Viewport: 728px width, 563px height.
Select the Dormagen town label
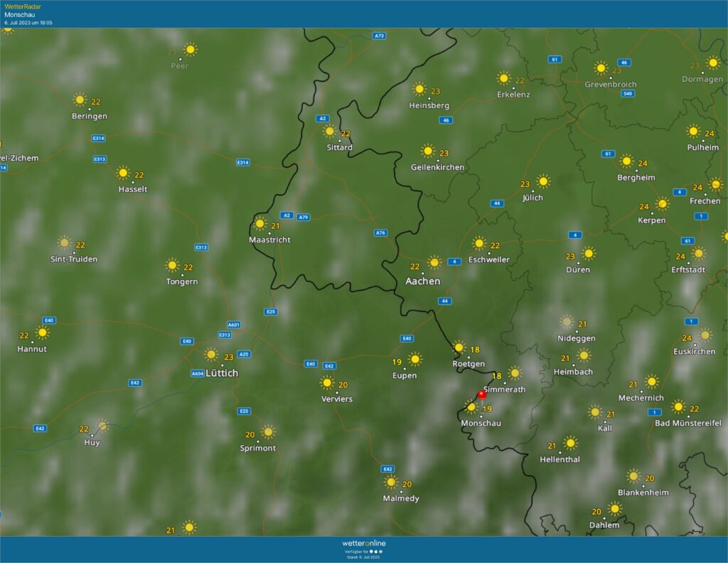(x=702, y=80)
